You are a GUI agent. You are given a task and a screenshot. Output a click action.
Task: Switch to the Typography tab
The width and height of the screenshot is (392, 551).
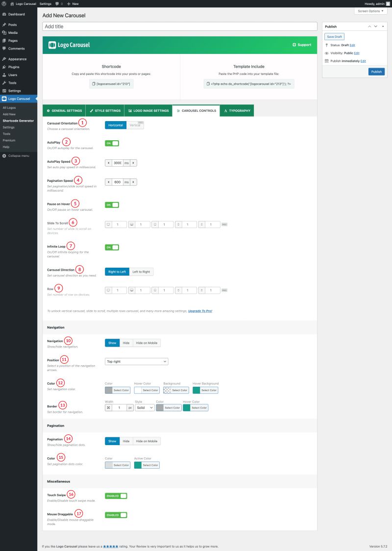click(x=237, y=111)
